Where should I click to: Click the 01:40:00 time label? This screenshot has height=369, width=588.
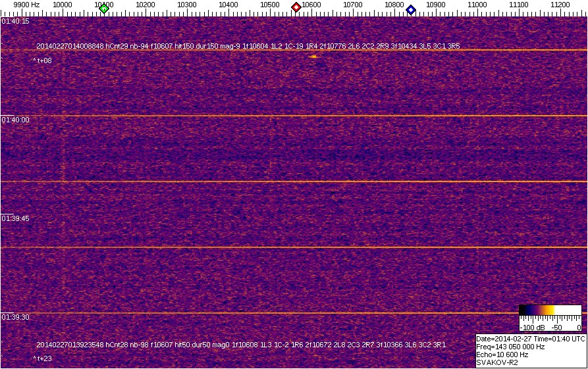tap(16, 120)
